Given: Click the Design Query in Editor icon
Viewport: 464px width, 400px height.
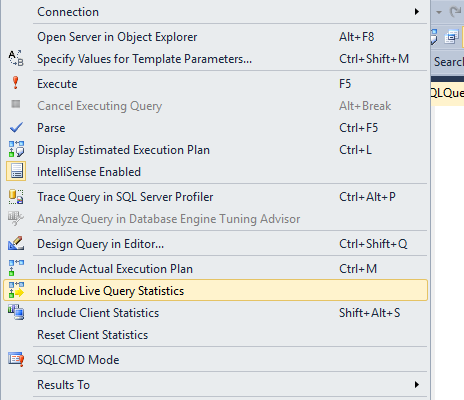Looking at the screenshot, I should tap(16, 243).
